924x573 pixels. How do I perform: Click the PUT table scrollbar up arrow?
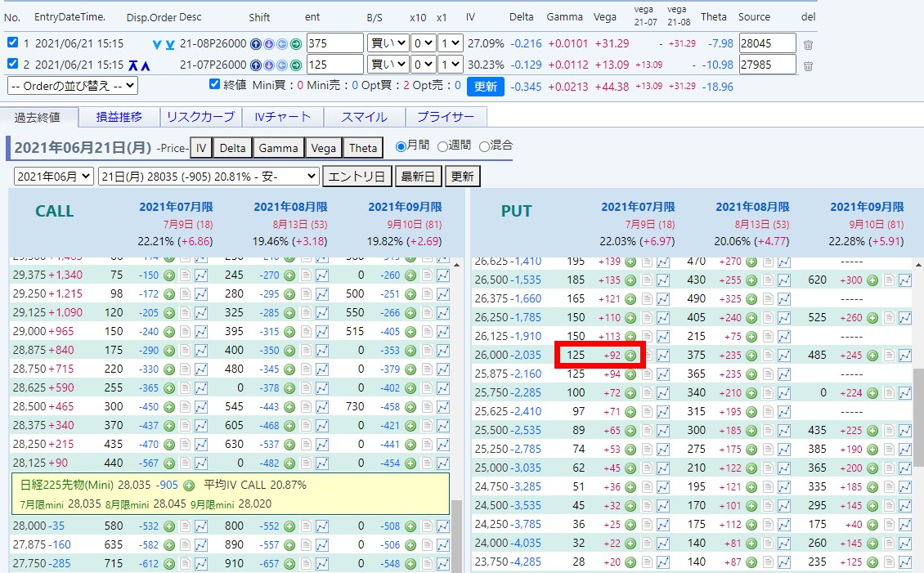pos(918,265)
